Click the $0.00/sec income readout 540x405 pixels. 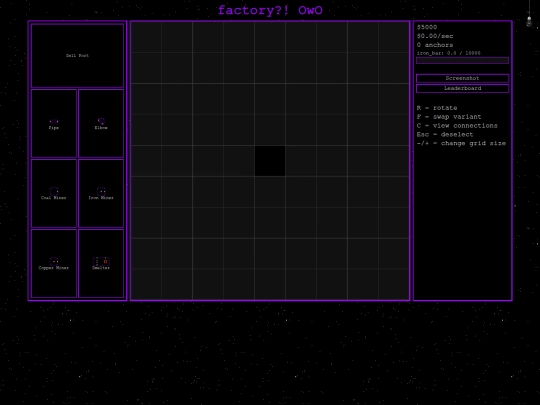pos(435,36)
